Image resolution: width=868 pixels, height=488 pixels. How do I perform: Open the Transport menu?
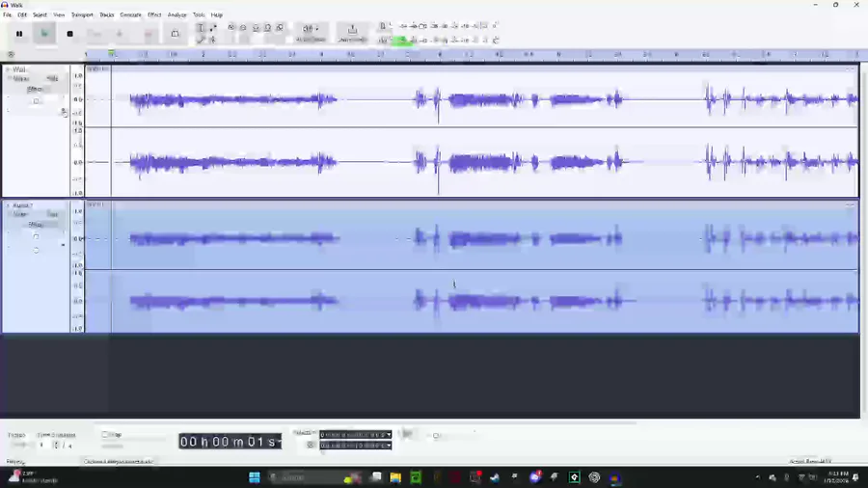pos(83,14)
